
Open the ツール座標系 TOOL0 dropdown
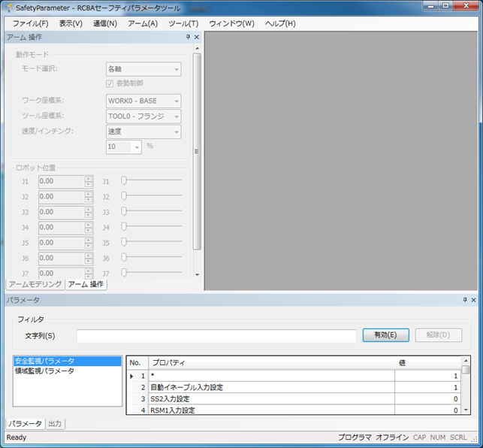143,117
